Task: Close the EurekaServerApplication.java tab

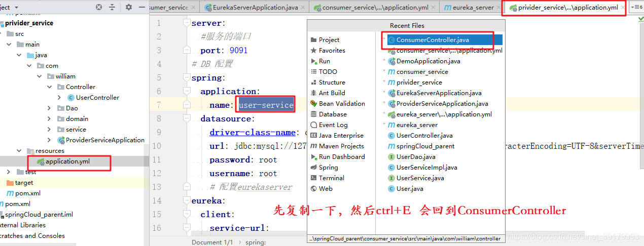Action: point(303,8)
